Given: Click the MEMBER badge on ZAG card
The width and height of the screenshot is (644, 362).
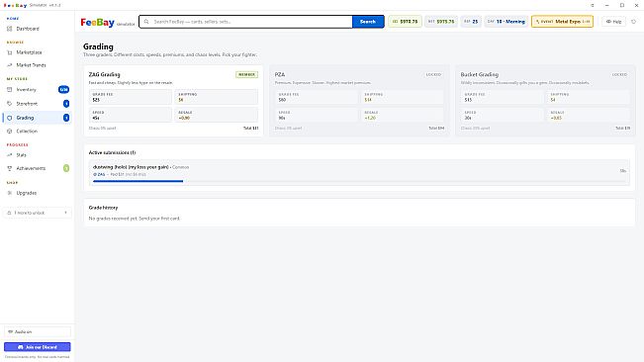Looking at the screenshot, I should point(246,75).
